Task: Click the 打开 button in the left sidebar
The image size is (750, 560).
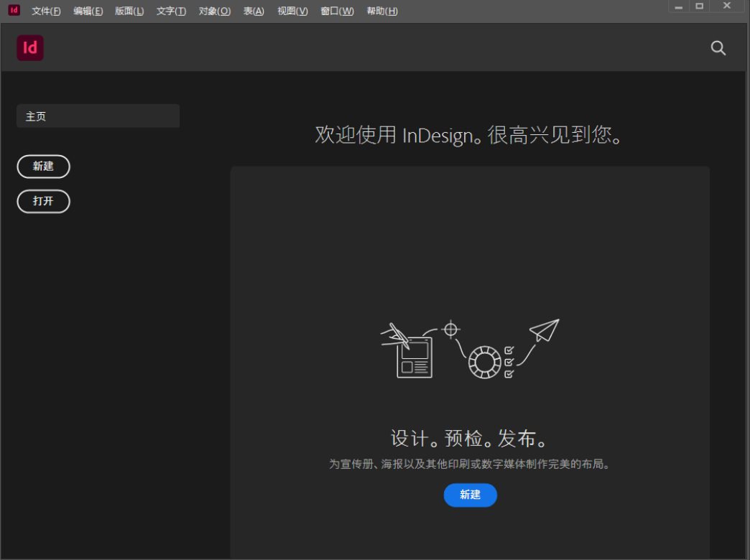Action: tap(43, 201)
